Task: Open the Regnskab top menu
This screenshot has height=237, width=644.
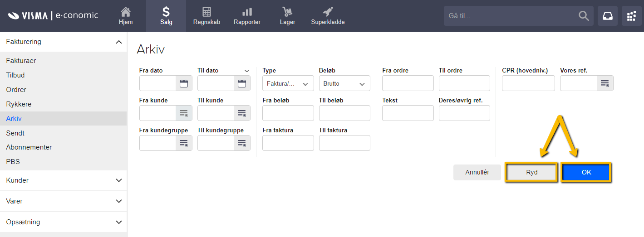Action: pyautogui.click(x=206, y=16)
